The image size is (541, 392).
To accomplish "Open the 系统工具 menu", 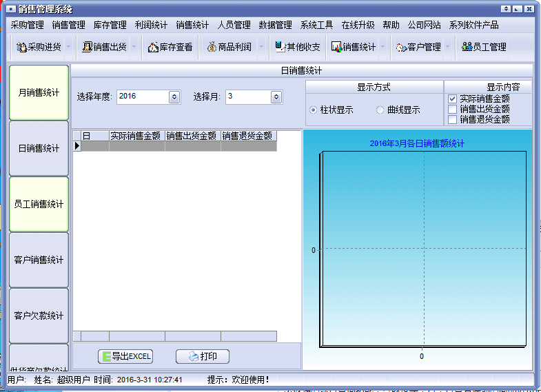I will click(316, 25).
